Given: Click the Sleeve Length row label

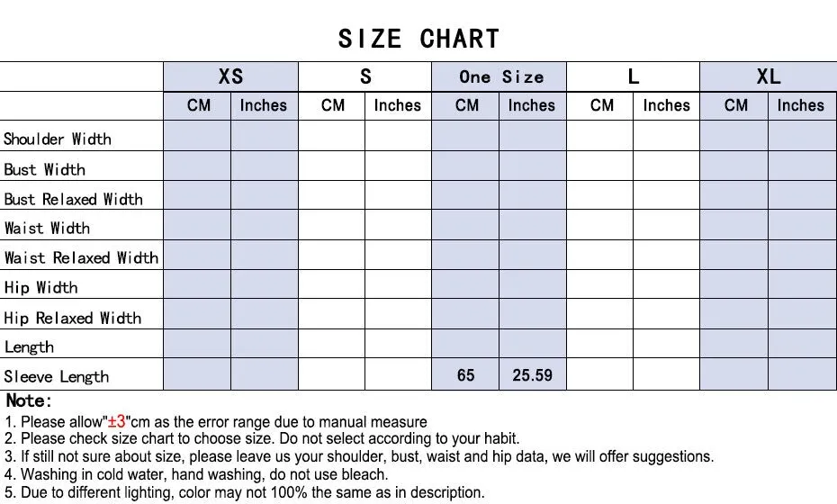Looking at the screenshot, I should [x=56, y=376].
